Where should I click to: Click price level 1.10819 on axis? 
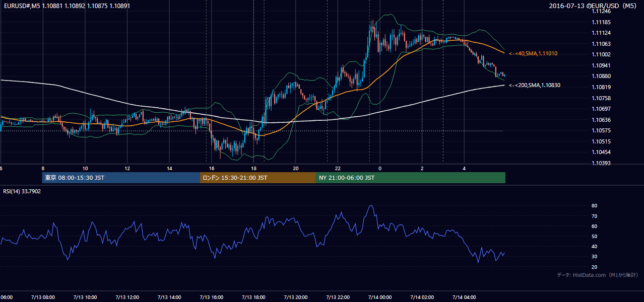point(601,87)
